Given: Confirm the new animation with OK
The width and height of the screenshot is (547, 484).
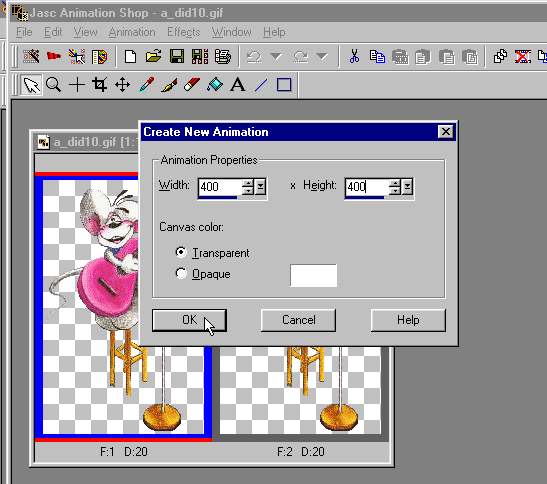Looking at the screenshot, I should pos(189,320).
